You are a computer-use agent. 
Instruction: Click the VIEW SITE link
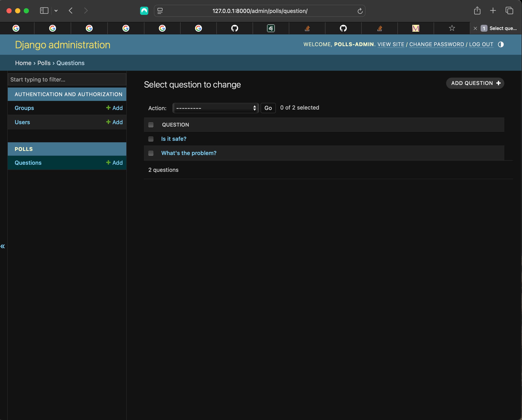pyautogui.click(x=391, y=45)
